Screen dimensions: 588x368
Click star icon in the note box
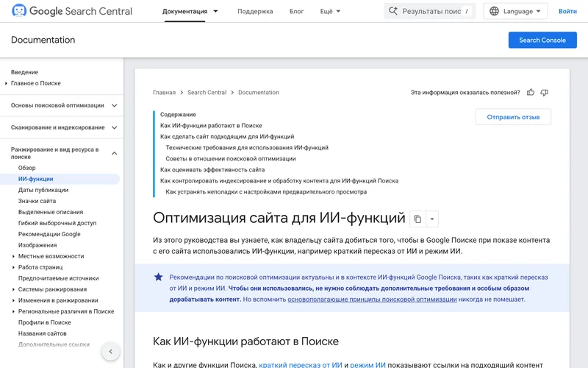[158, 277]
